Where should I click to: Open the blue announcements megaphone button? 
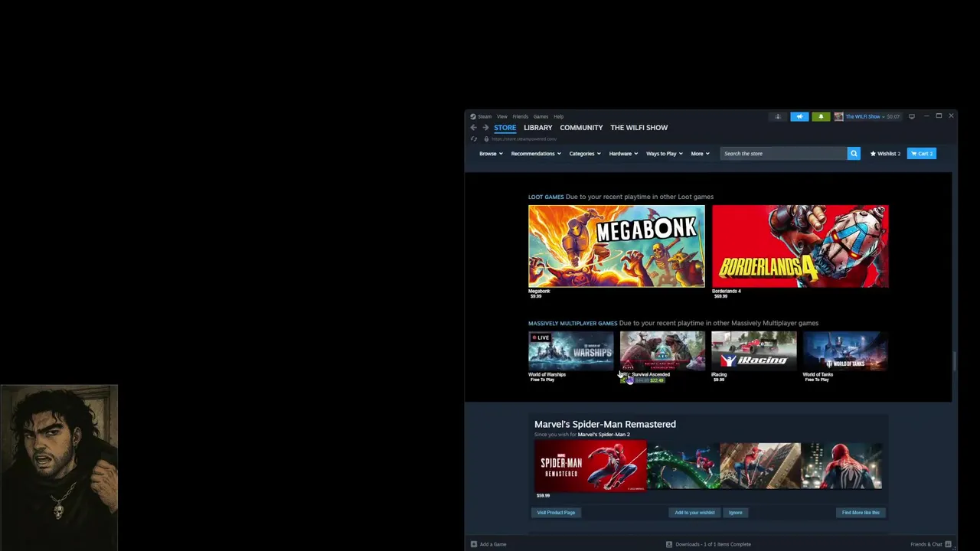coord(799,116)
